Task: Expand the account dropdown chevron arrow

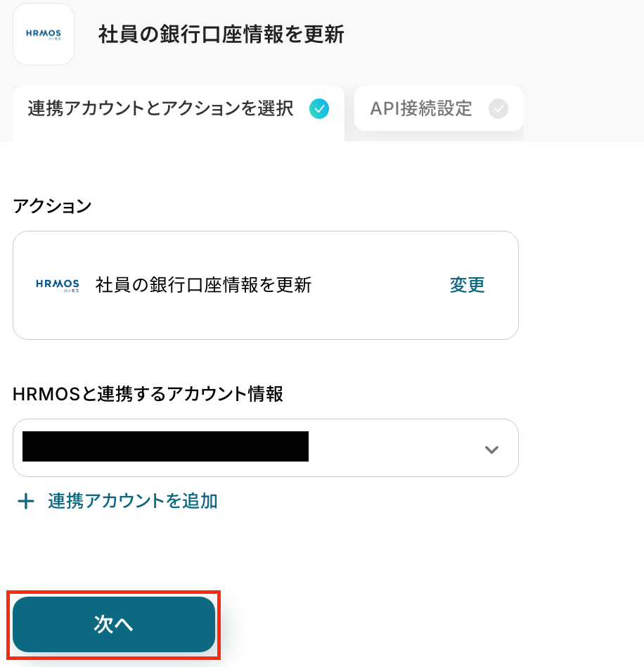Action: coord(491,450)
